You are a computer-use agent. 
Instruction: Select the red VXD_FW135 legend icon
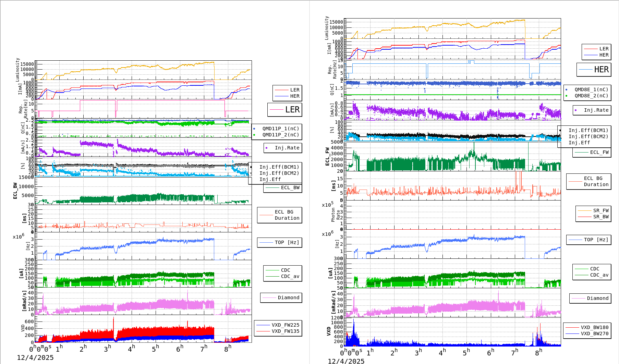pyautogui.click(x=264, y=331)
